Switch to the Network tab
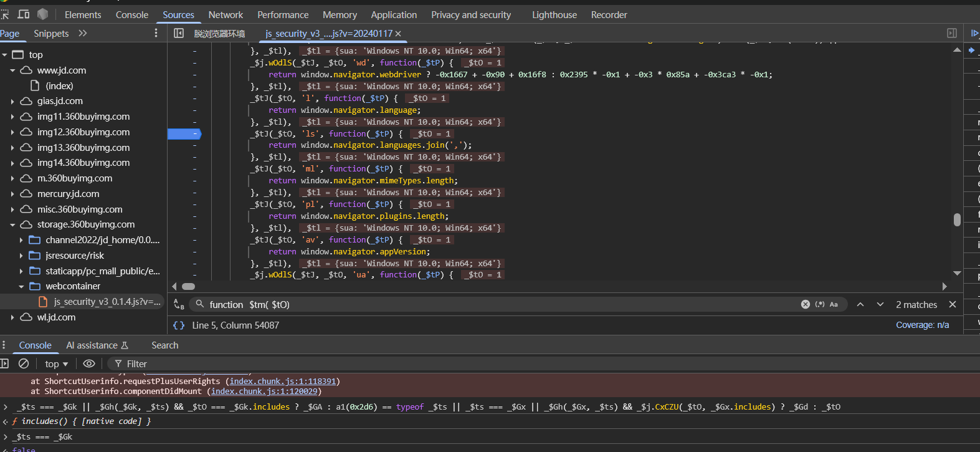The height and width of the screenshot is (452, 980). click(x=226, y=14)
